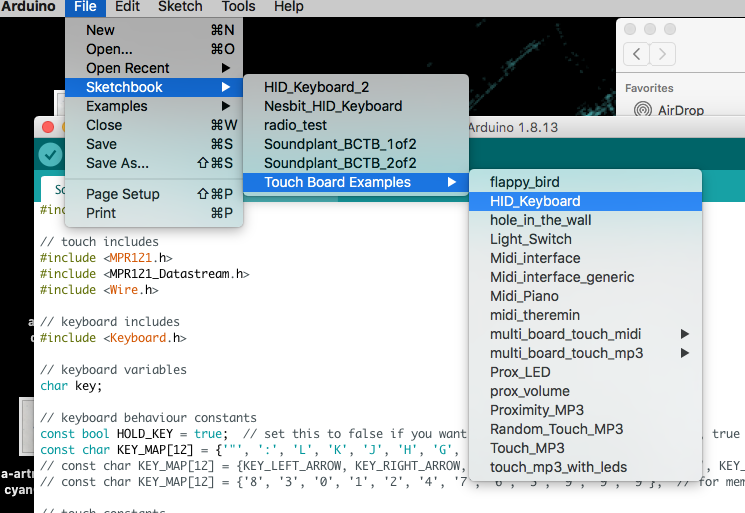Screen dimensions: 745x513
Task: Click the Finder back arrow button
Action: pyautogui.click(x=636, y=54)
